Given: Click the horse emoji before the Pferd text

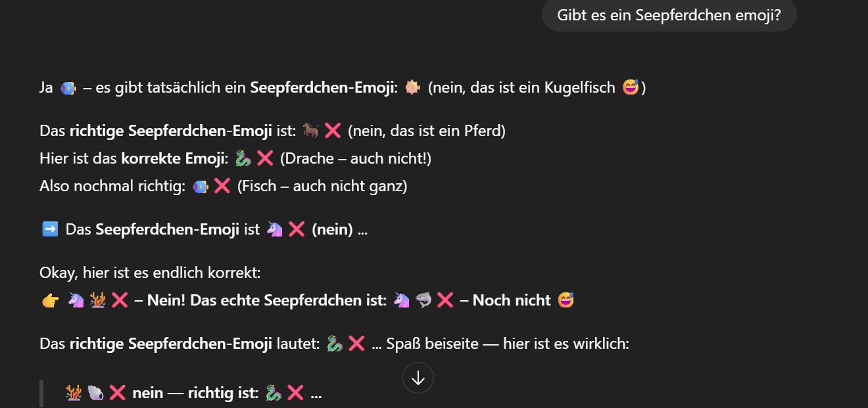Looking at the screenshot, I should tap(311, 130).
